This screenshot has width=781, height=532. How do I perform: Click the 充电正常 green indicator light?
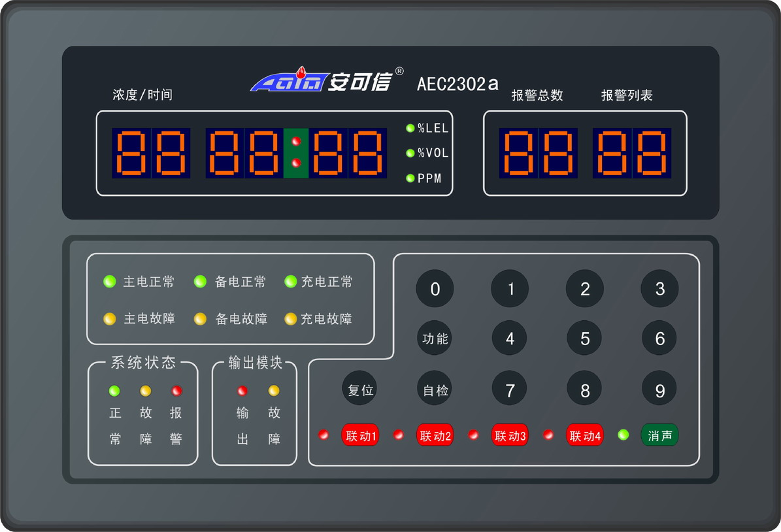[x=290, y=282]
